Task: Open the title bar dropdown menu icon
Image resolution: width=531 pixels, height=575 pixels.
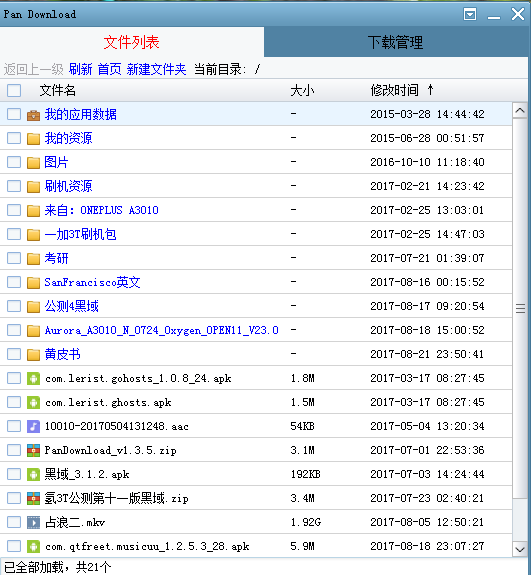Action: 470,15
